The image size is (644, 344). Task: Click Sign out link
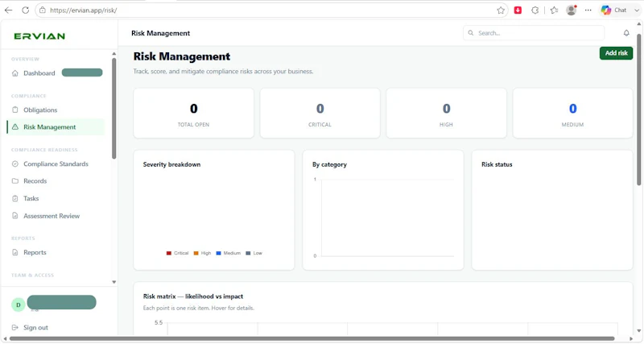tap(35, 328)
